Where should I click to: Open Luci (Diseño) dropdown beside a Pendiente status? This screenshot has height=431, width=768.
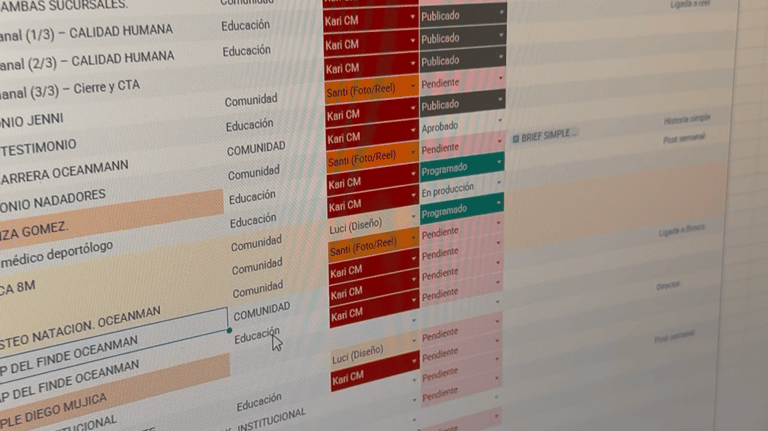click(375, 353)
